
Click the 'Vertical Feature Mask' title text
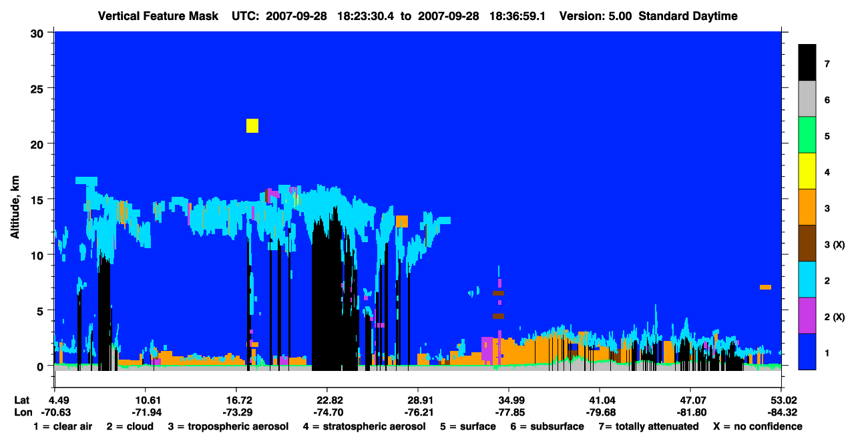click(x=158, y=16)
